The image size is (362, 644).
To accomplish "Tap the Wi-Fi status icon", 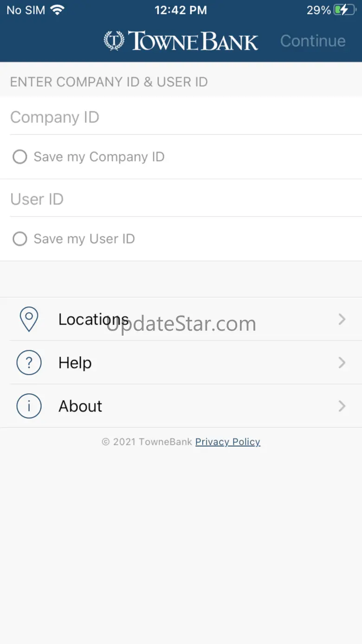I will [x=58, y=10].
